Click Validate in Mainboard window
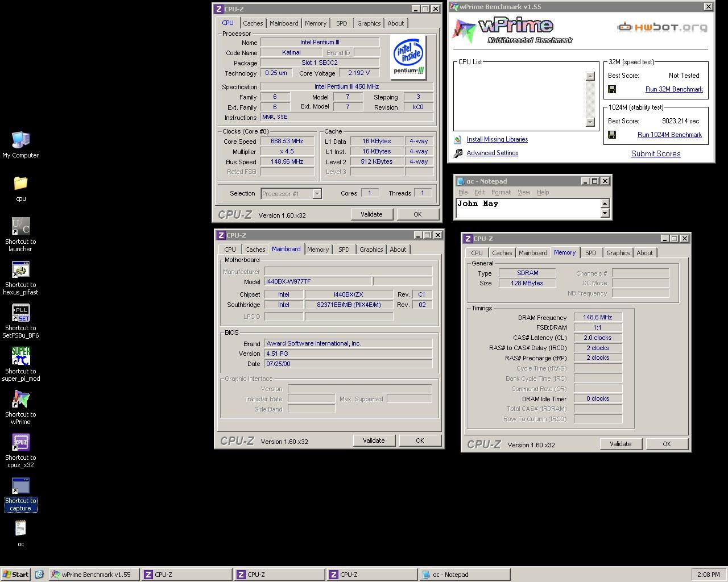728x582 pixels. point(374,440)
